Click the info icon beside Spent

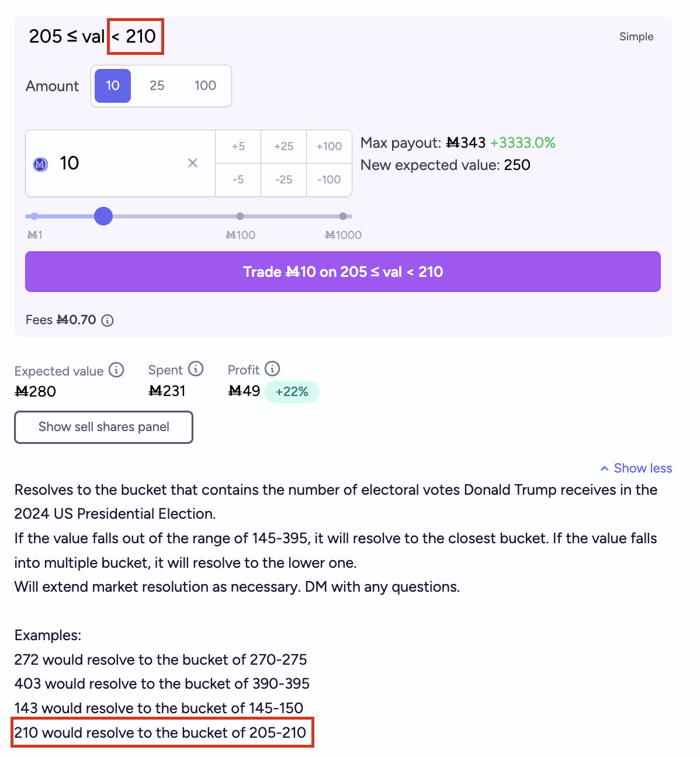click(x=196, y=369)
